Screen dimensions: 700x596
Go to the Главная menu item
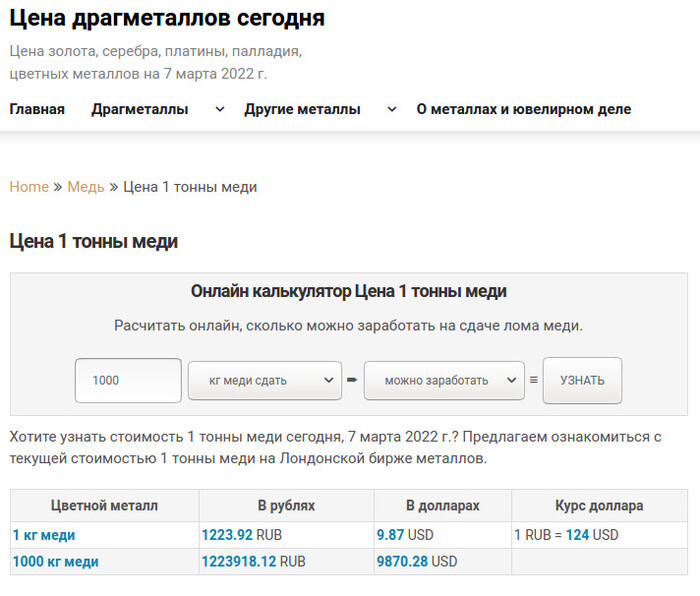[x=37, y=109]
